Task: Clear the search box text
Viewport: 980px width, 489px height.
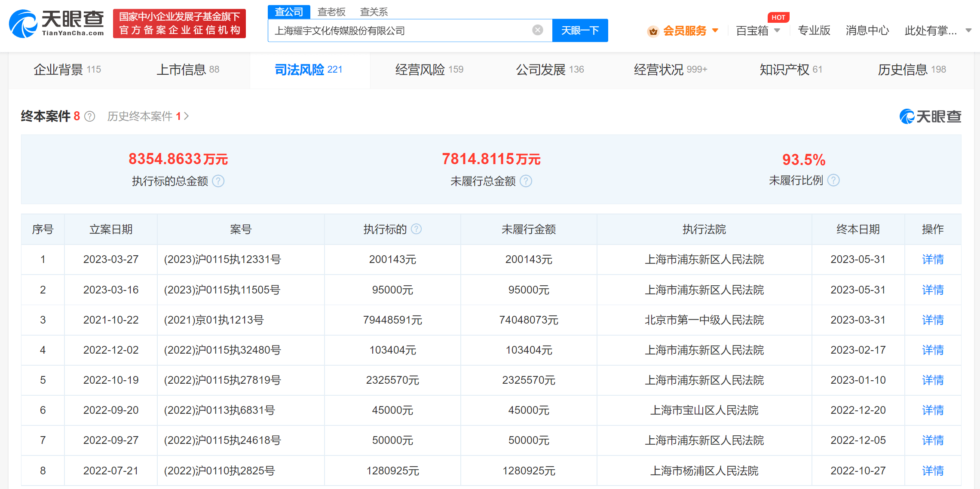Action: click(537, 30)
